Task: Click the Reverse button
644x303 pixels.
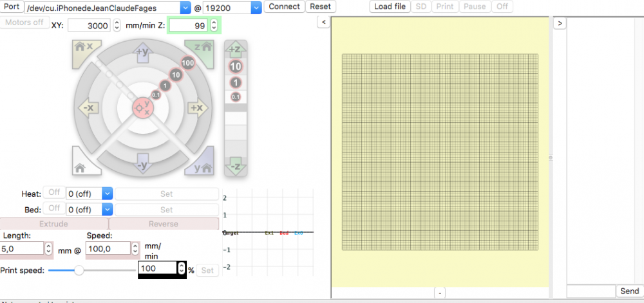Action: click(x=164, y=224)
